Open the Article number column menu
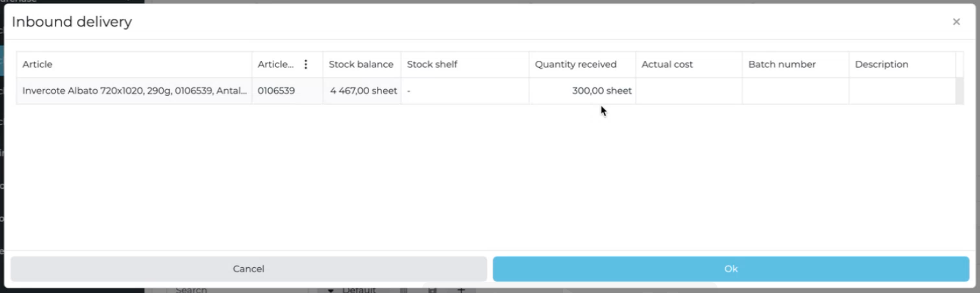This screenshot has height=293, width=980. (x=306, y=65)
